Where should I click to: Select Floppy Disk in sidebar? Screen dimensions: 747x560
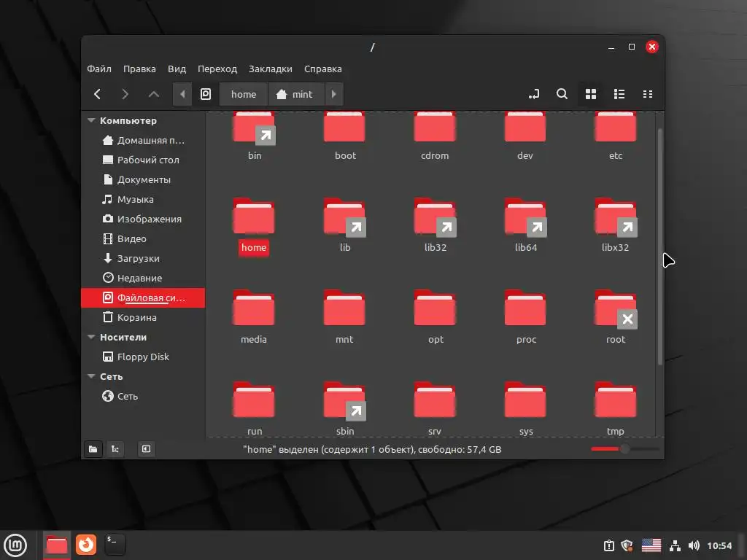143,357
